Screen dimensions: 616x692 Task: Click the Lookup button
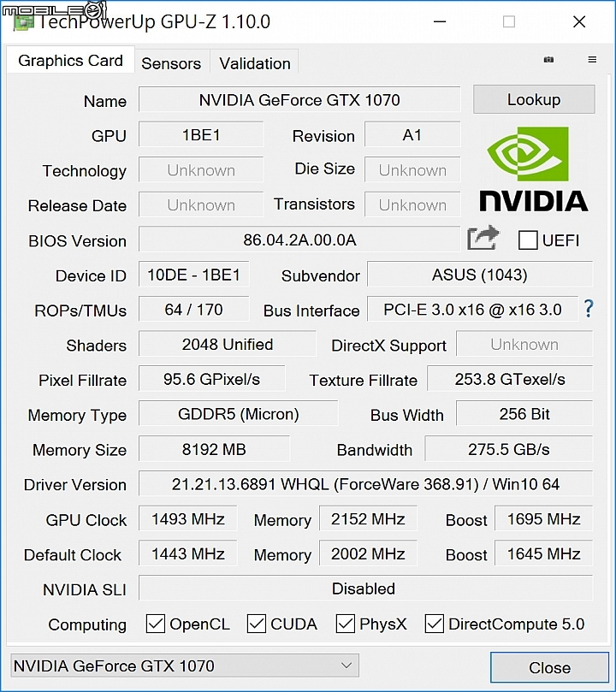point(534,99)
